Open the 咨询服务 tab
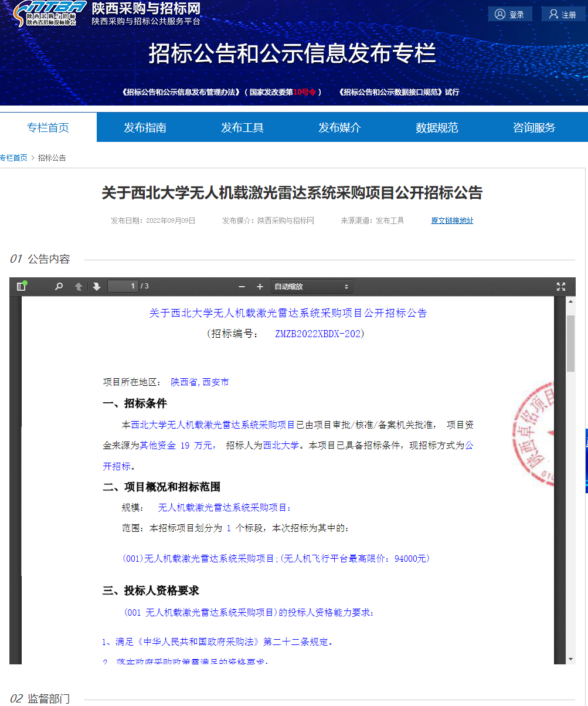Image resolution: width=588 pixels, height=706 pixels. (534, 128)
